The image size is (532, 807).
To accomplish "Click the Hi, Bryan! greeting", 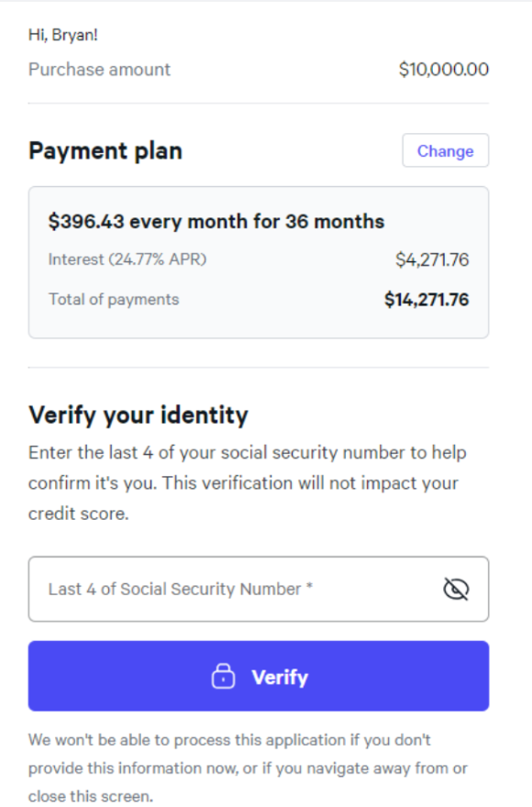I will coord(62,35).
